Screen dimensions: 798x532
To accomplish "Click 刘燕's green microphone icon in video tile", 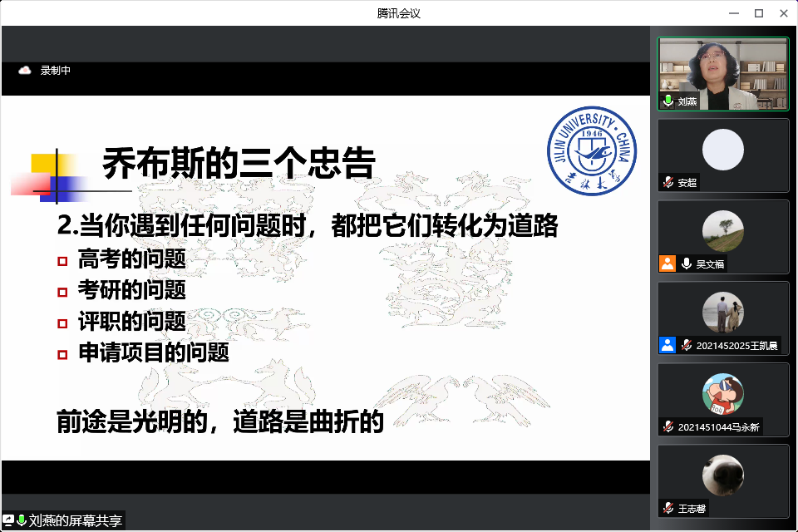I will tap(668, 101).
